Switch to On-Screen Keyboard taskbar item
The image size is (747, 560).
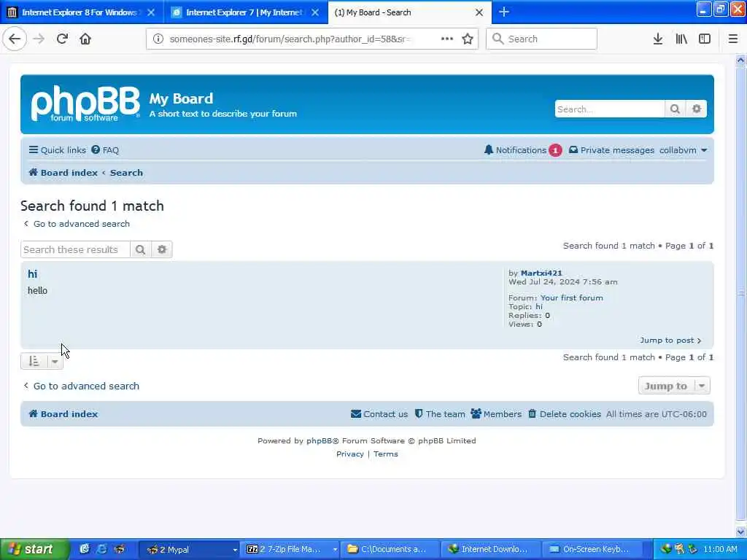(x=592, y=550)
